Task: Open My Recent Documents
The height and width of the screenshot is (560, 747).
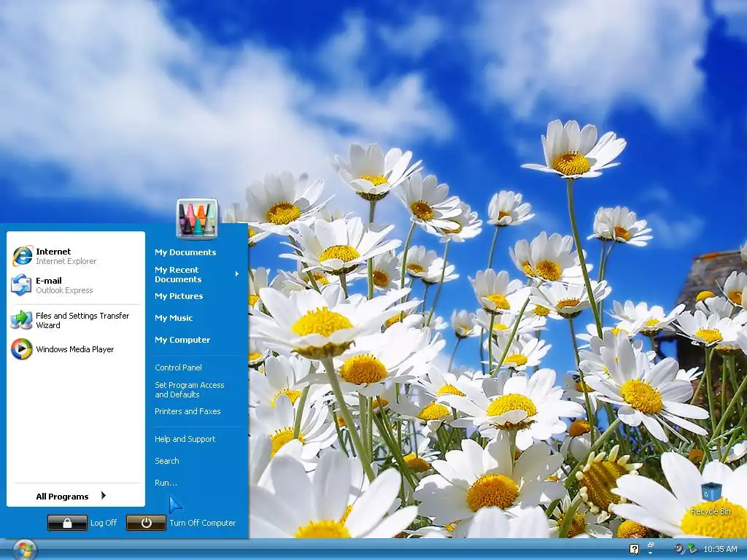Action: pos(178,274)
